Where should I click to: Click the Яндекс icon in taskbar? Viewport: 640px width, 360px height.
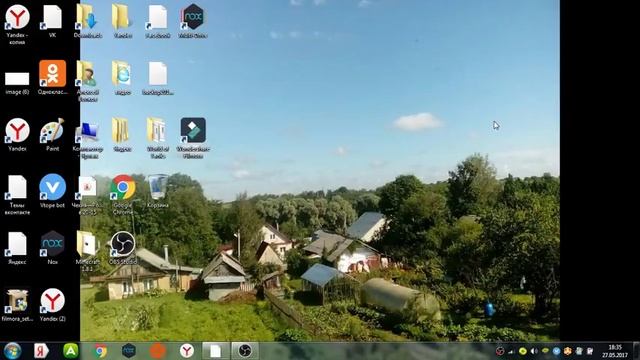click(41, 351)
